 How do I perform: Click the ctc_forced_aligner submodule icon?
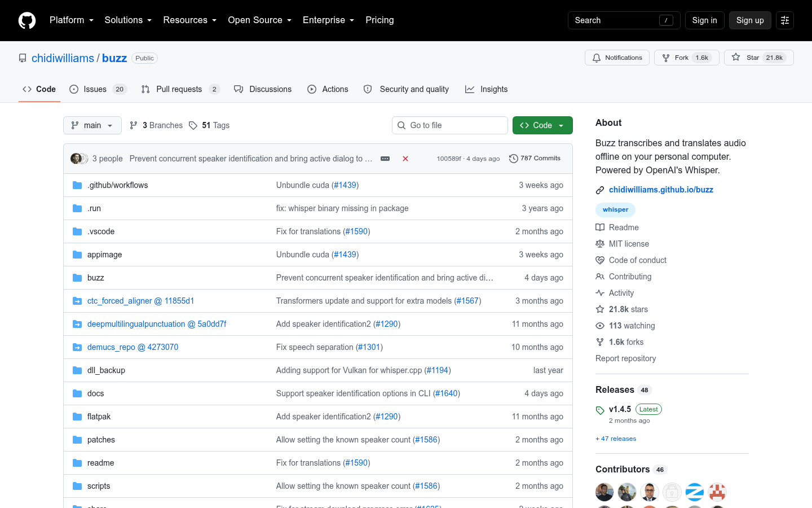point(77,301)
